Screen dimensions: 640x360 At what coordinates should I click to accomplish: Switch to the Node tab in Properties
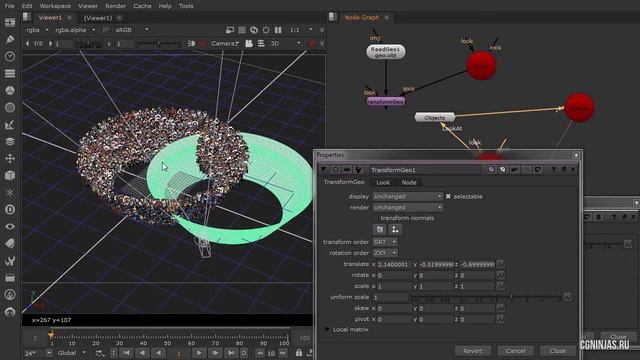(409, 182)
